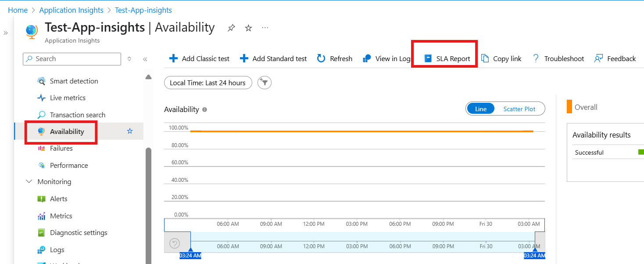Click Add Standard test
Viewport: 644px width, 264px height.
pyautogui.click(x=273, y=58)
